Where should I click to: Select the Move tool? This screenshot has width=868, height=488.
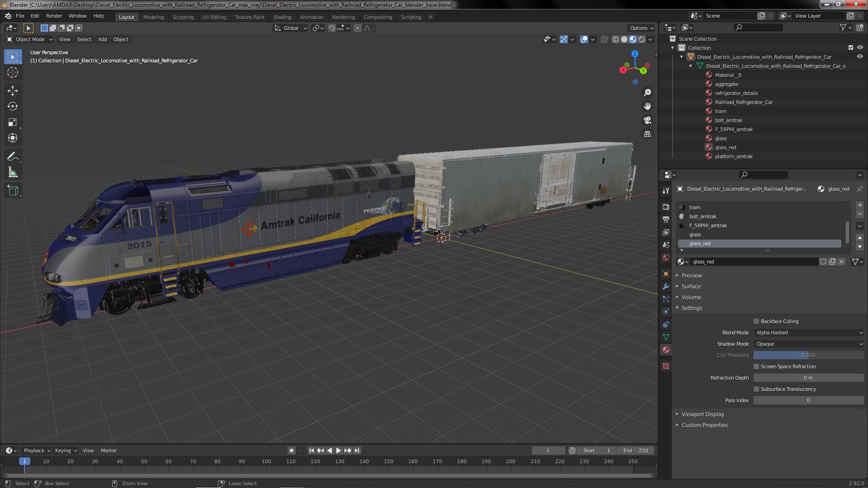[x=13, y=91]
